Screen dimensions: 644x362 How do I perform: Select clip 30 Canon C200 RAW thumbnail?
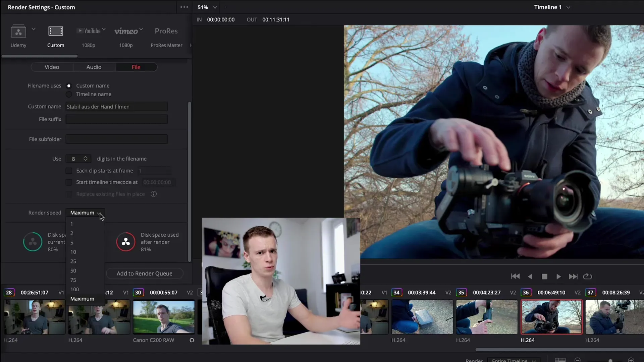coord(164,317)
